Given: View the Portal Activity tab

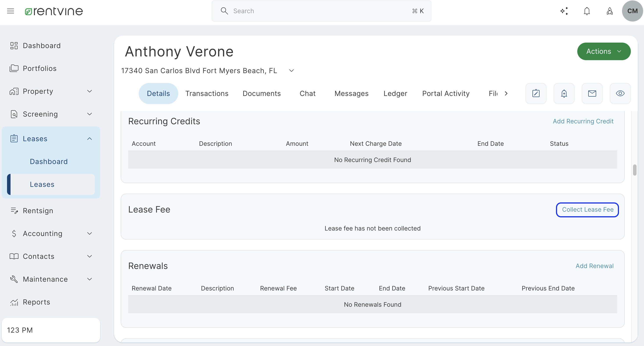Looking at the screenshot, I should 446,94.
